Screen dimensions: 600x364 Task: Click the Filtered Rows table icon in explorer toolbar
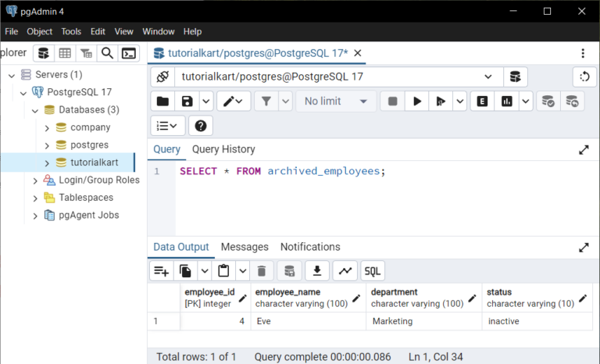[x=86, y=53]
